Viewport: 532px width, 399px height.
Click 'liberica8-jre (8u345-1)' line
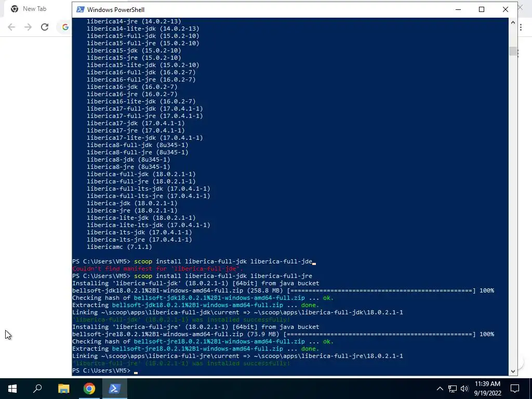[129, 167]
